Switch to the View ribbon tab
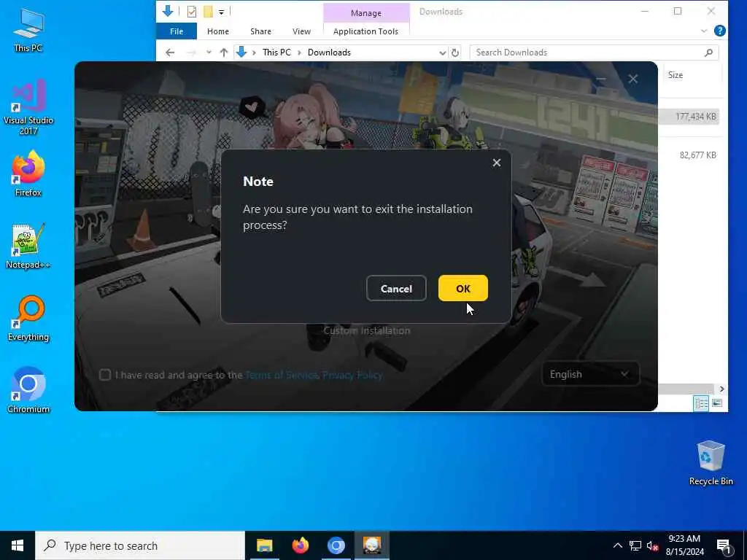Screen dimensions: 747x560 tap(301, 31)
